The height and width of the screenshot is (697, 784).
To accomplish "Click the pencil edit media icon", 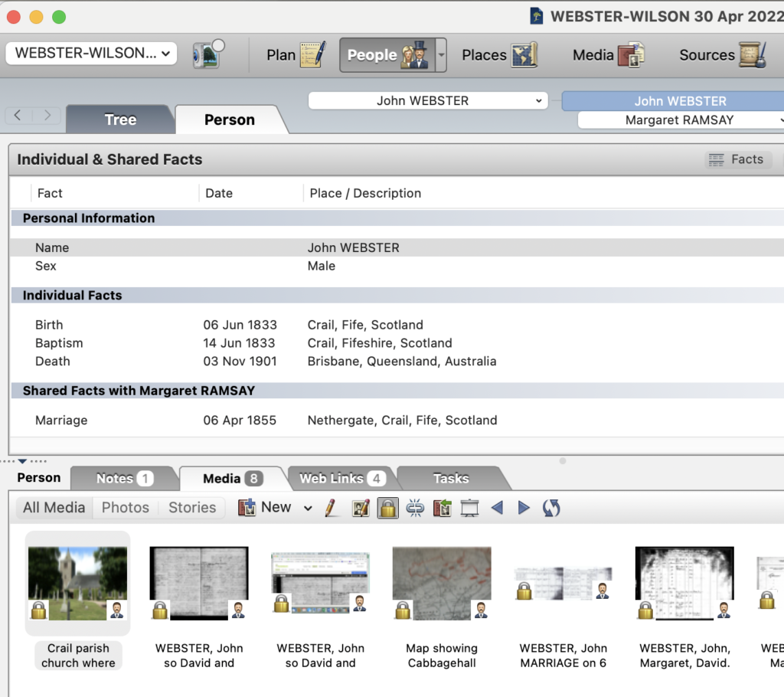I will [x=332, y=508].
